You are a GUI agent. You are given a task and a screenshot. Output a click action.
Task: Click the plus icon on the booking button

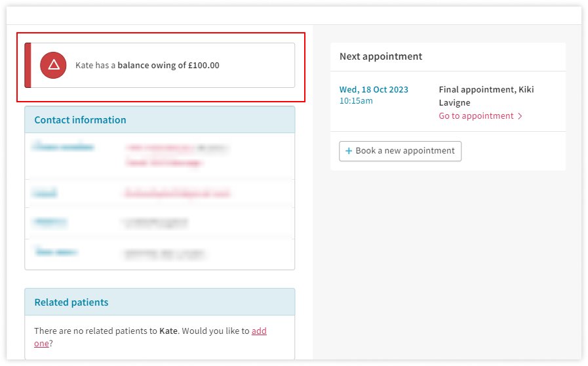pyautogui.click(x=349, y=151)
